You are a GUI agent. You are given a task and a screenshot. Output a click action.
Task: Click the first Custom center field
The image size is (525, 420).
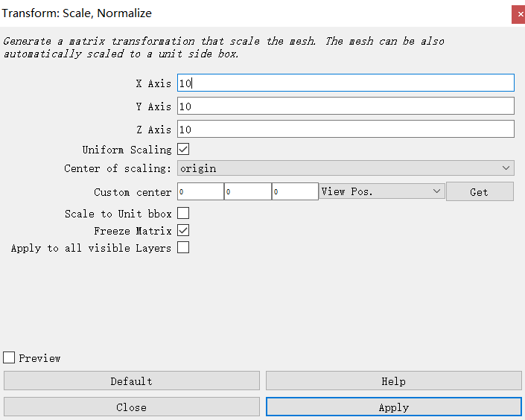(200, 192)
